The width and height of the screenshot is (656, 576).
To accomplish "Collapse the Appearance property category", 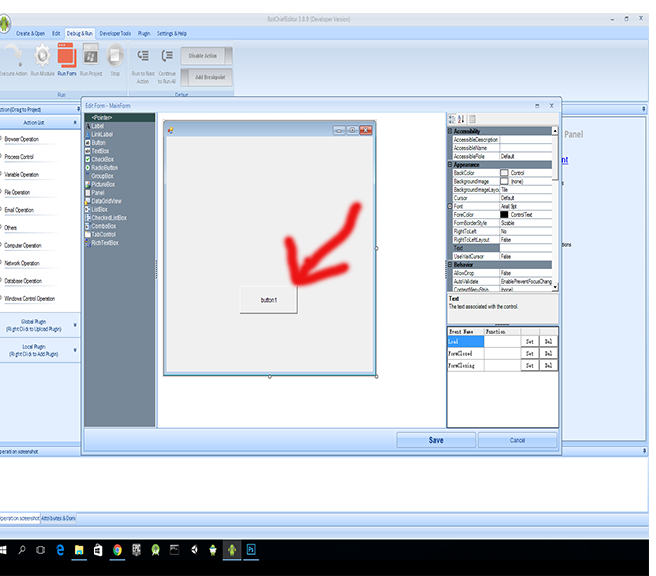I will [450, 164].
